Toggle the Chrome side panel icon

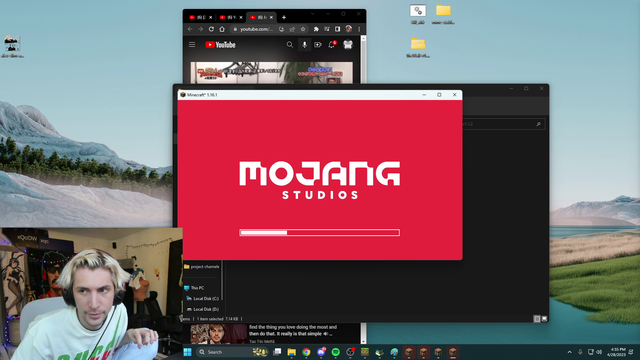tap(338, 29)
